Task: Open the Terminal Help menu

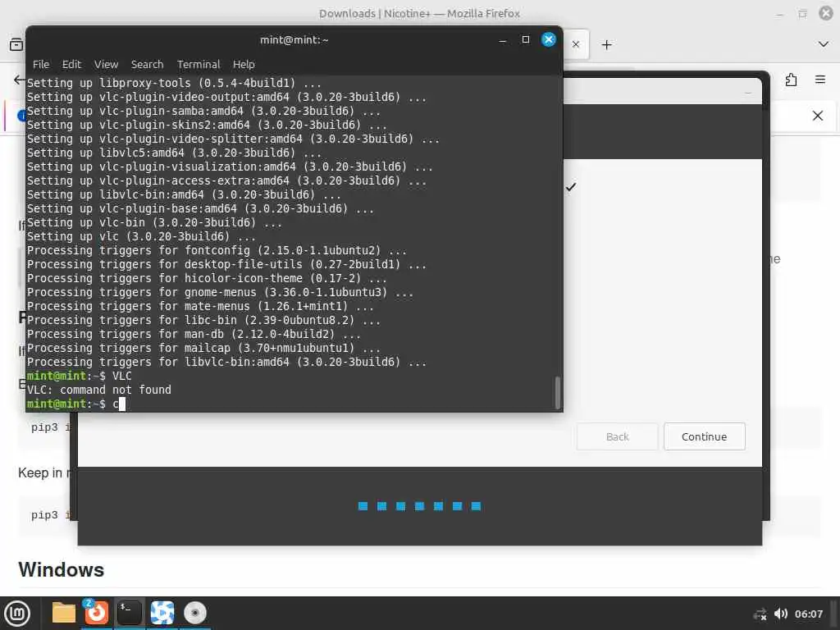Action: [244, 64]
